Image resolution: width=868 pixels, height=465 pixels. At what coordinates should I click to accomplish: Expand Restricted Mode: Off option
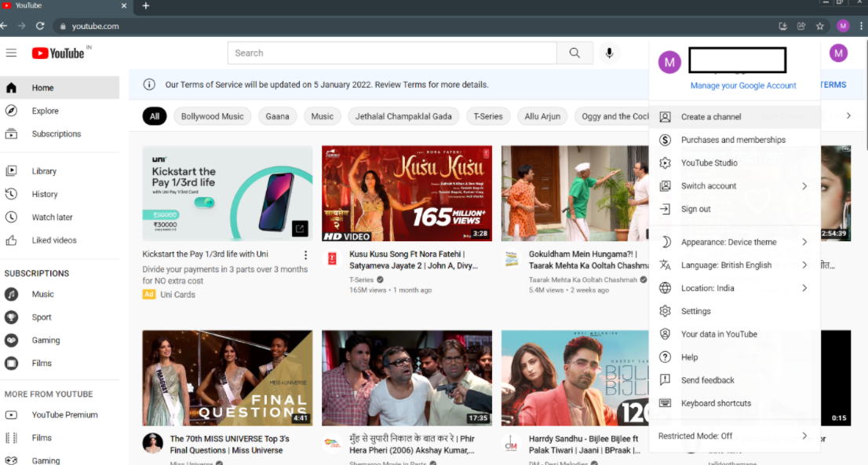(x=734, y=436)
